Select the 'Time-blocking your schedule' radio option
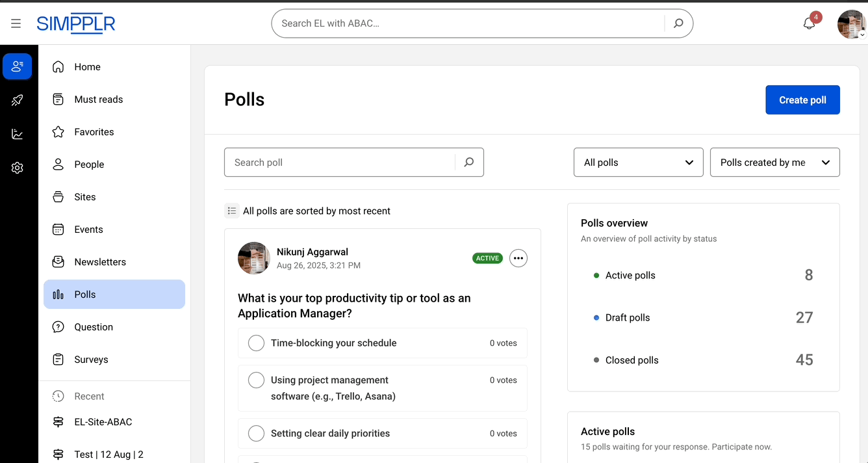This screenshot has height=463, width=868. click(256, 343)
